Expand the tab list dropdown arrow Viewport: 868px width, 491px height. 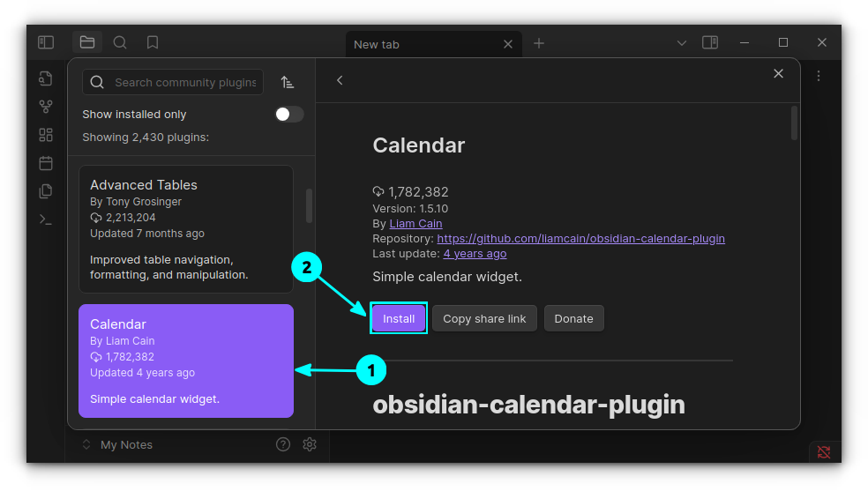coord(681,43)
